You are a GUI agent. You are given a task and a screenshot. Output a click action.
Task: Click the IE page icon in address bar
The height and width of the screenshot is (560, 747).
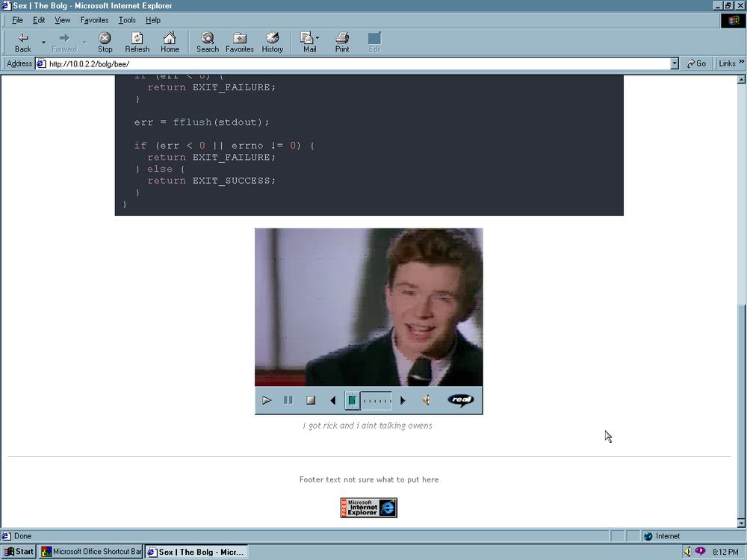click(x=41, y=63)
